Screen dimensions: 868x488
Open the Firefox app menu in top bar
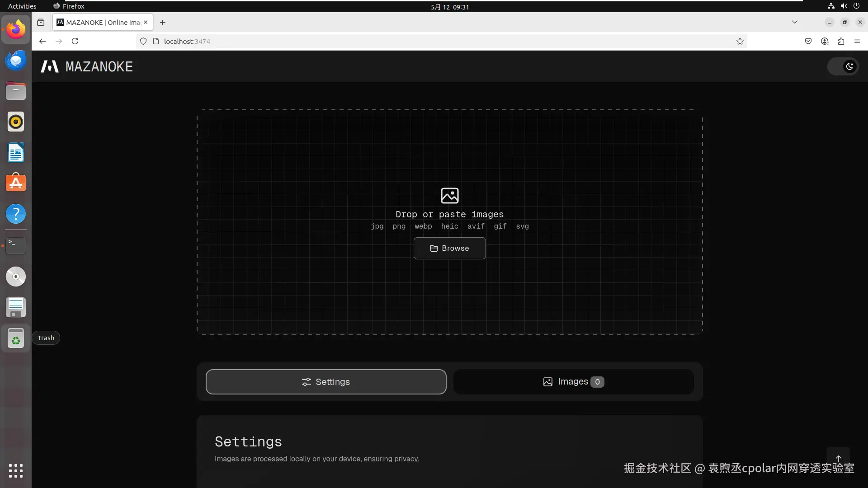(69, 6)
